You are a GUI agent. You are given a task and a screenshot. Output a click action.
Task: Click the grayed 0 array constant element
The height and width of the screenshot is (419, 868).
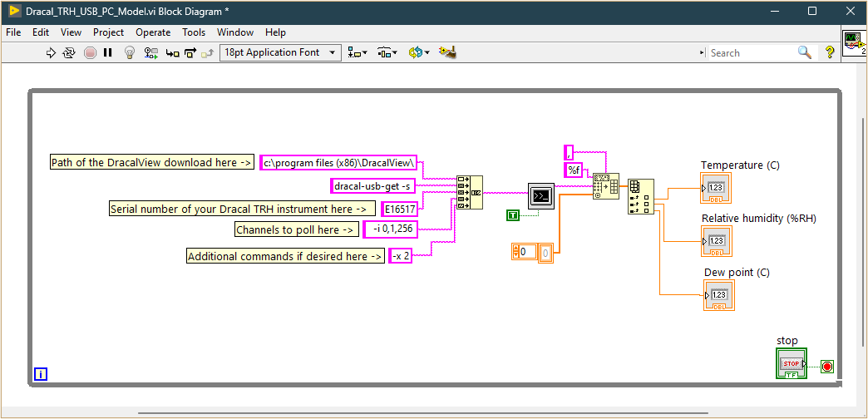point(545,254)
